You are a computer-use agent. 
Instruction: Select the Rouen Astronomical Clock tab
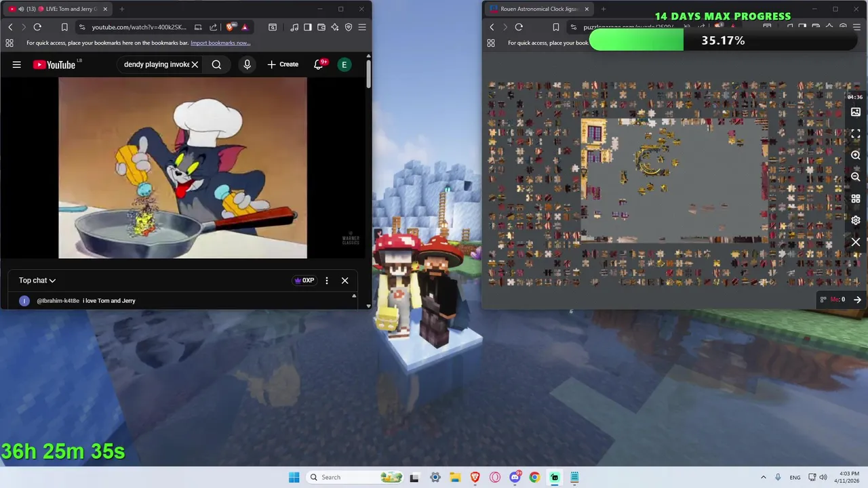pyautogui.click(x=539, y=9)
